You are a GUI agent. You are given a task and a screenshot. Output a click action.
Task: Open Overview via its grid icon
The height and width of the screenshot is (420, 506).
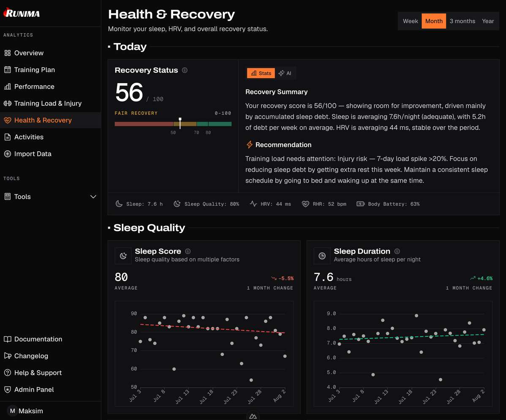(x=8, y=53)
